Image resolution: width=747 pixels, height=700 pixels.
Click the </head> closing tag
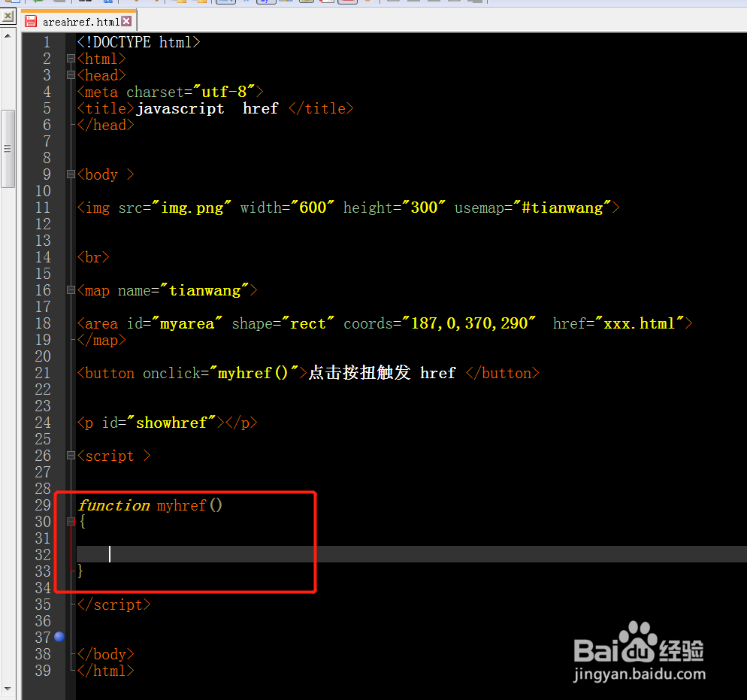106,125
